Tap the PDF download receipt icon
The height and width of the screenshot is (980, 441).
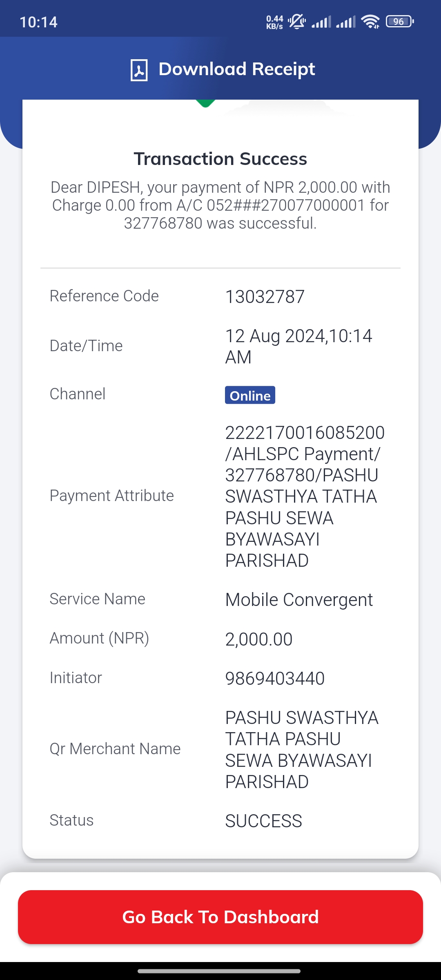point(139,70)
